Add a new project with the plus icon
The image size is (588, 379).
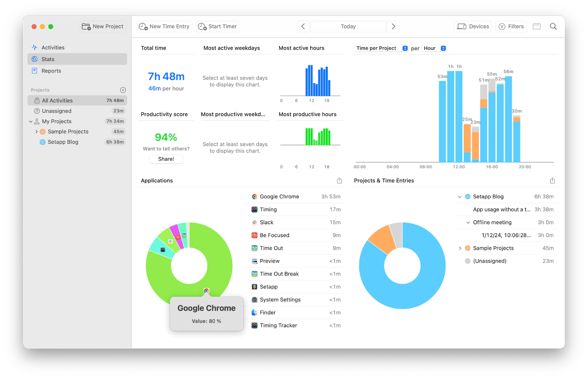123,90
